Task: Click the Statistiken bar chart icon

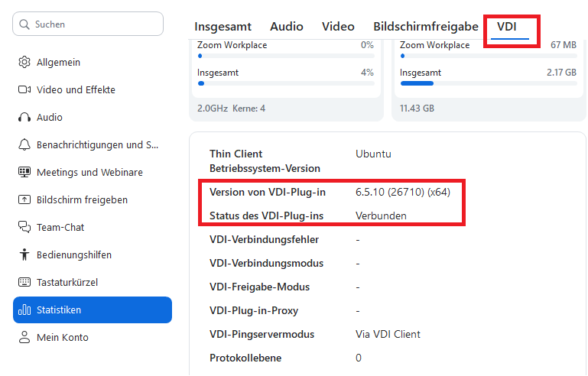Action: [x=24, y=310]
